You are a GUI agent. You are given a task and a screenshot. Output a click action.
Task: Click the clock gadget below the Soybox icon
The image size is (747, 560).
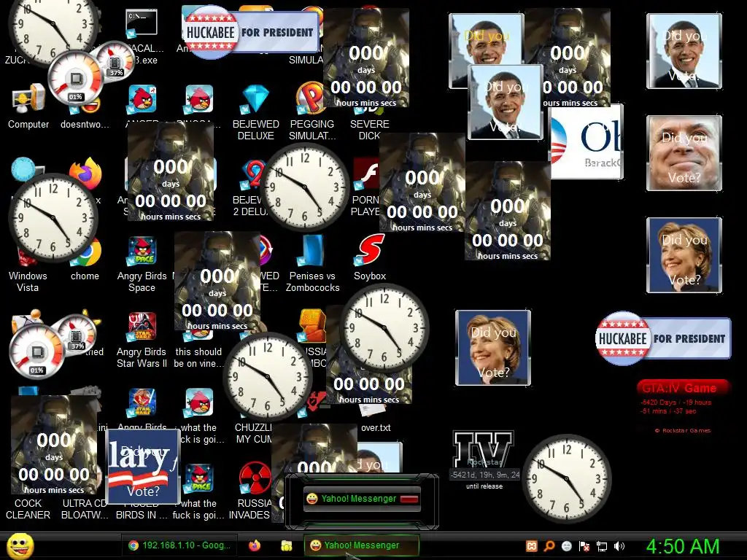pos(385,328)
